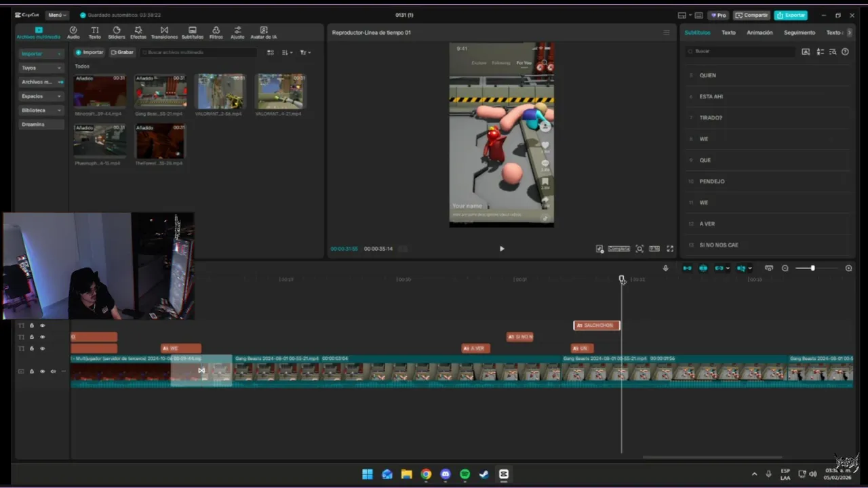The height and width of the screenshot is (488, 868).
Task: Switch to the Subtítulos inspector tab
Action: coord(697,33)
